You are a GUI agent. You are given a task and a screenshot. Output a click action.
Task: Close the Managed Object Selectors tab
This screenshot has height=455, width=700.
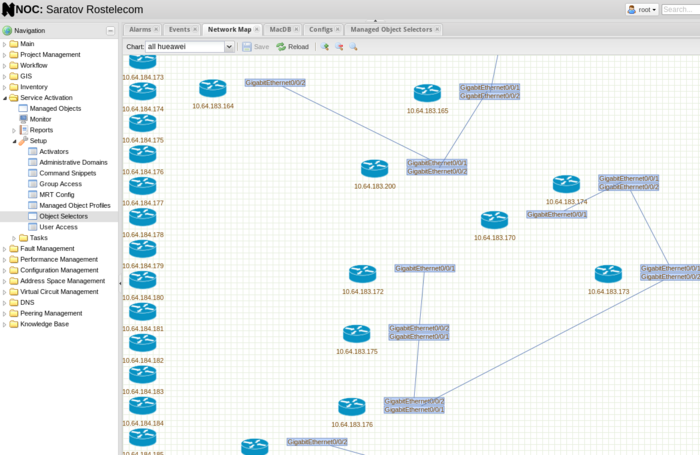pyautogui.click(x=437, y=29)
